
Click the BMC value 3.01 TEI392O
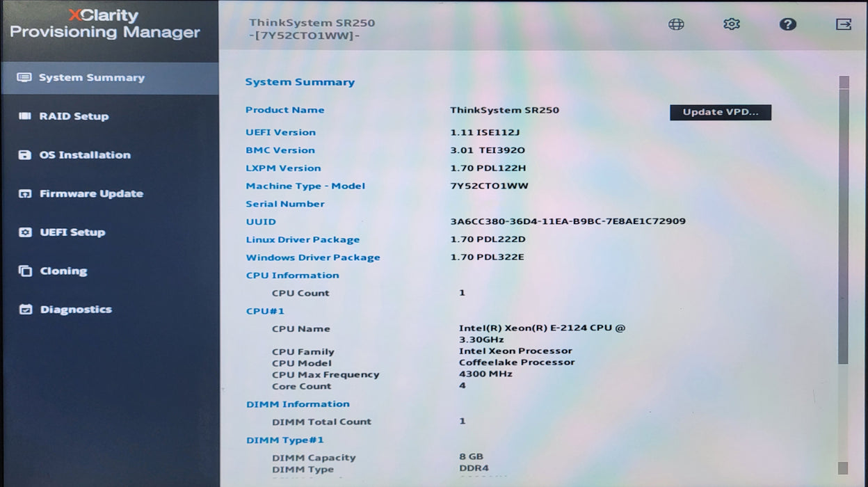pos(488,150)
